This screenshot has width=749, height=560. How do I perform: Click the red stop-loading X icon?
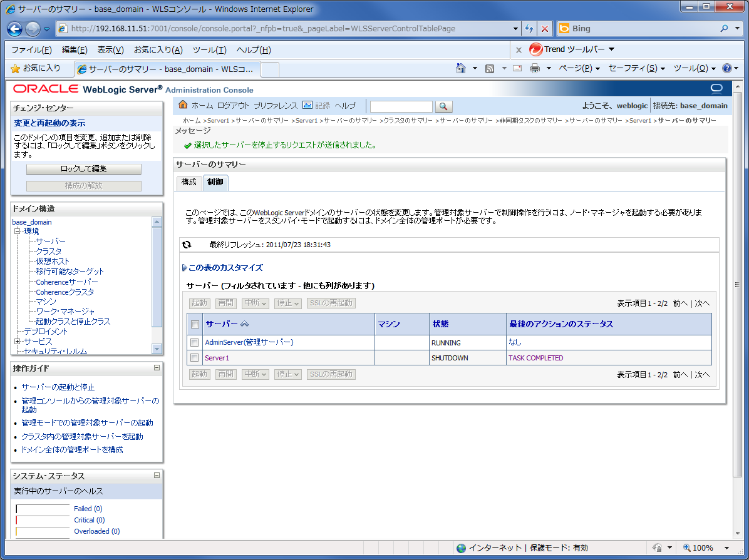coord(545,29)
